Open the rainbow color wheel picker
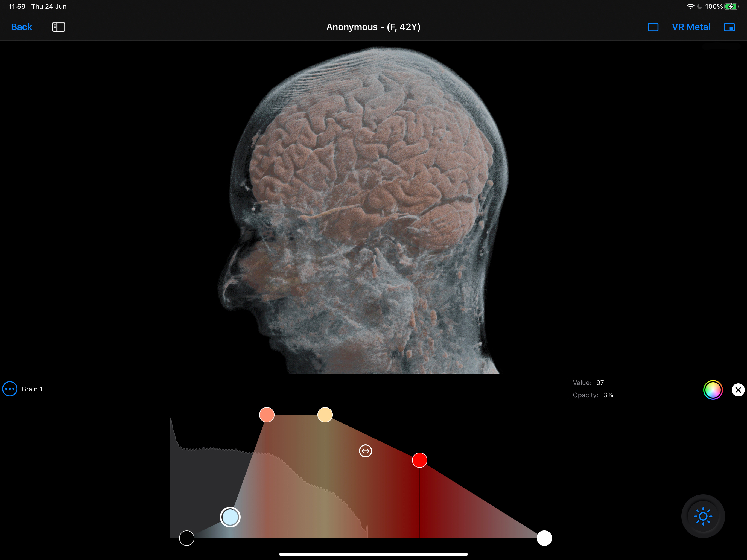This screenshot has height=560, width=747. point(713,390)
